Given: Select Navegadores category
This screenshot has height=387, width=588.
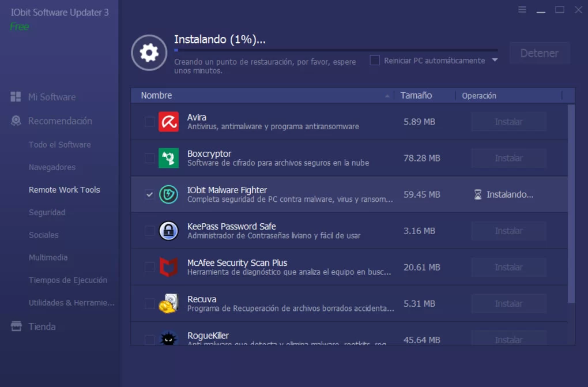Looking at the screenshot, I should [52, 167].
